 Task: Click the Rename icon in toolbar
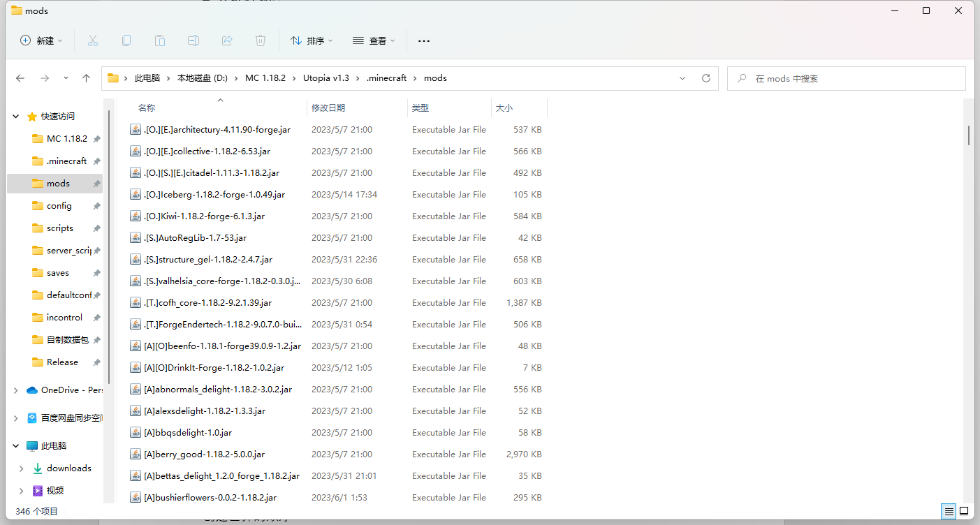point(193,40)
